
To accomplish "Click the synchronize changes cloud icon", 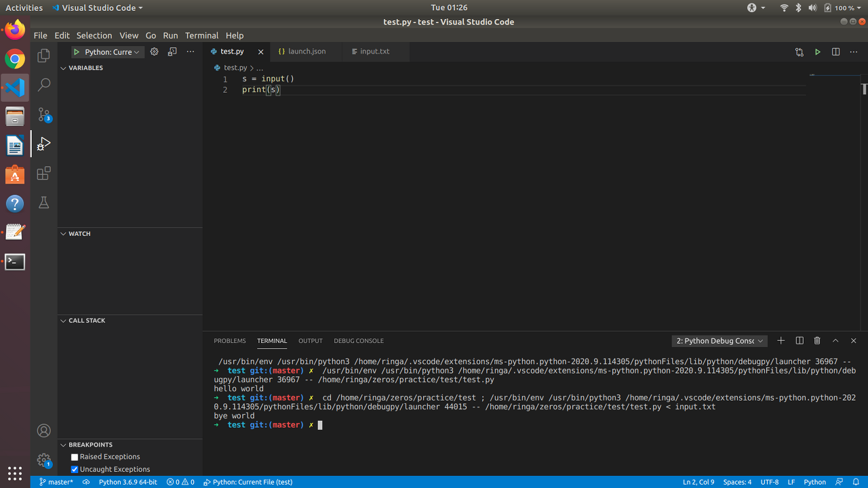I will click(x=86, y=482).
